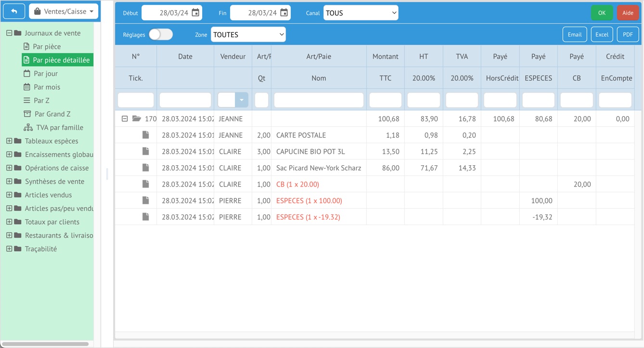Select Par Grand Z report
The width and height of the screenshot is (644, 348).
[52, 114]
